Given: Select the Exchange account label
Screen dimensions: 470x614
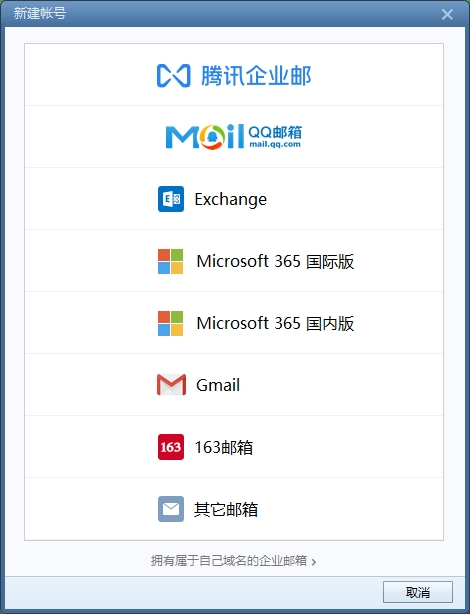Looking at the screenshot, I should [x=231, y=200].
